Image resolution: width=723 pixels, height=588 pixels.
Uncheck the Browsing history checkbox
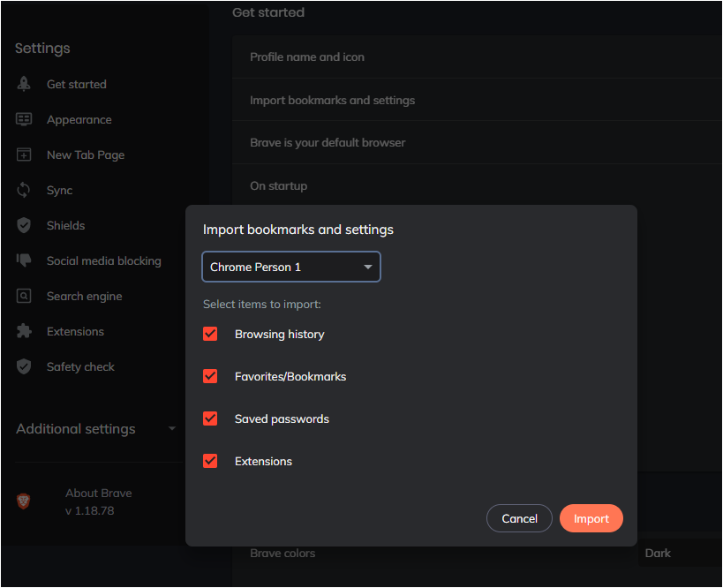pyautogui.click(x=210, y=334)
